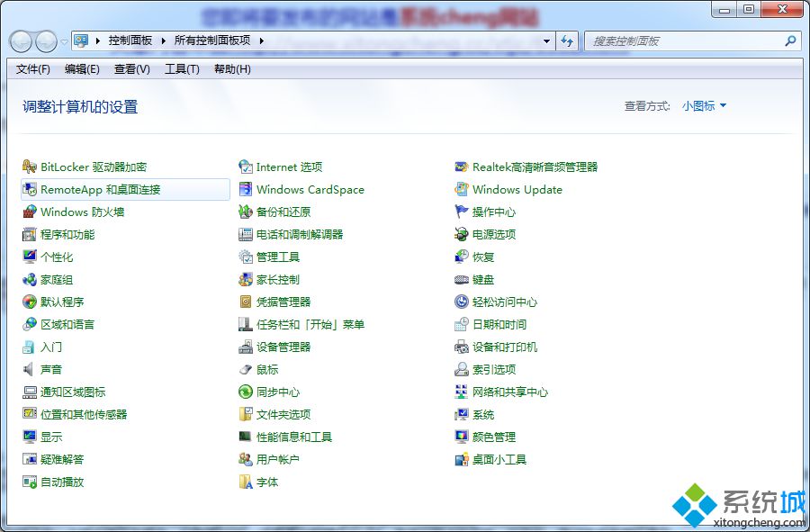810x532 pixels.
Task: Open the 疑难解答 link
Action: tap(62, 460)
